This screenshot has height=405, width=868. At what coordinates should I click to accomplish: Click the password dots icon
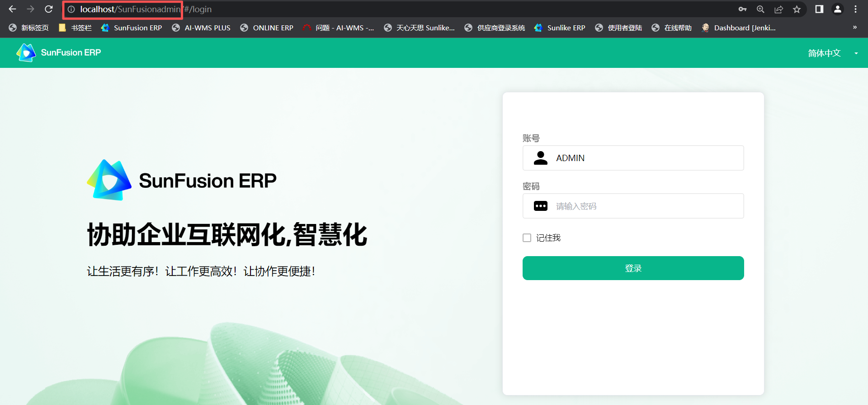pos(541,206)
